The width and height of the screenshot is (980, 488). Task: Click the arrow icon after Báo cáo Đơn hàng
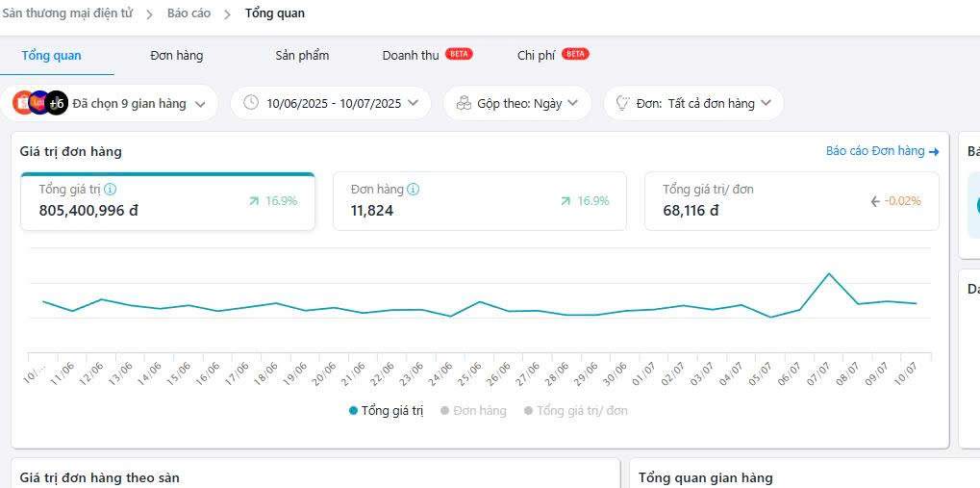click(x=934, y=151)
